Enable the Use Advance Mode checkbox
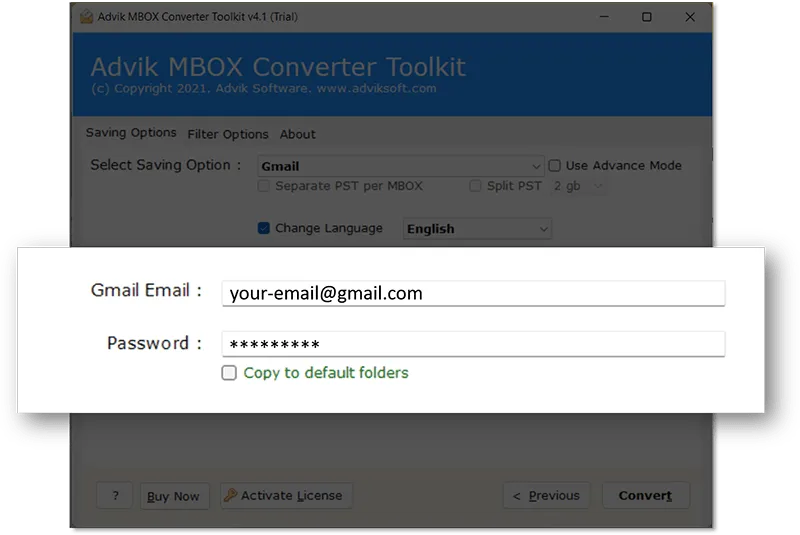The height and width of the screenshot is (535, 800). (x=555, y=165)
